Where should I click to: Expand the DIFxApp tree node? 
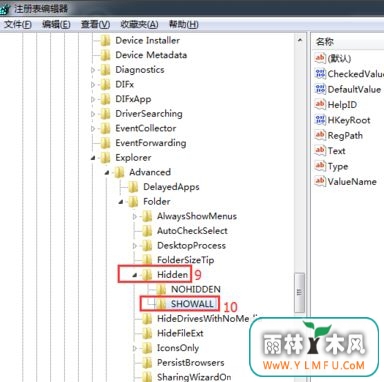[x=93, y=99]
